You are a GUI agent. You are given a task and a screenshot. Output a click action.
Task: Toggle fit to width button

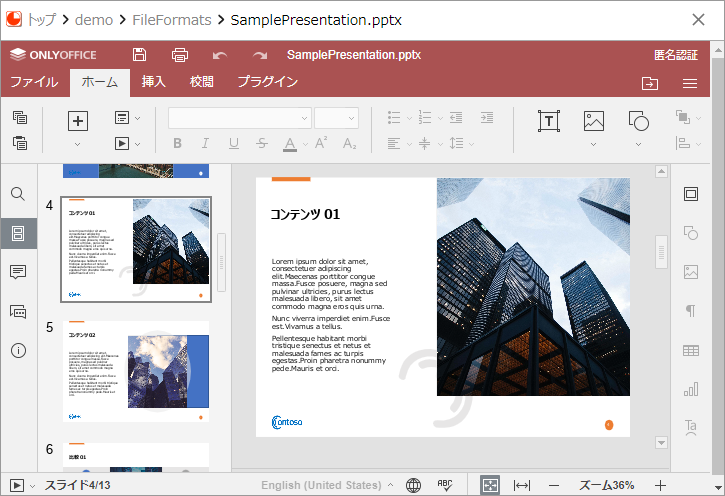[521, 485]
